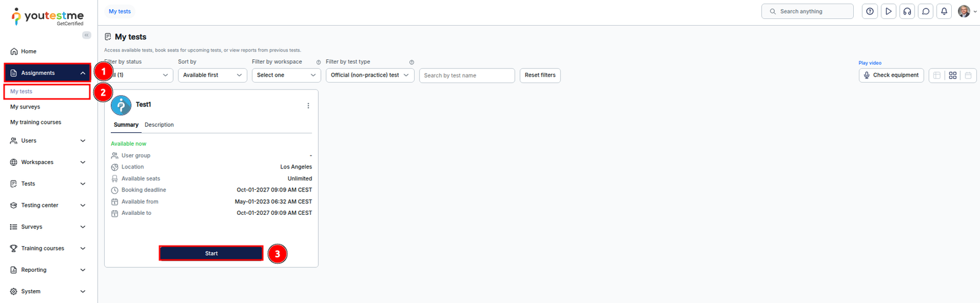Open the 'Official (non-practice) test' type dropdown
Screen dimensions: 980x303
(370, 75)
